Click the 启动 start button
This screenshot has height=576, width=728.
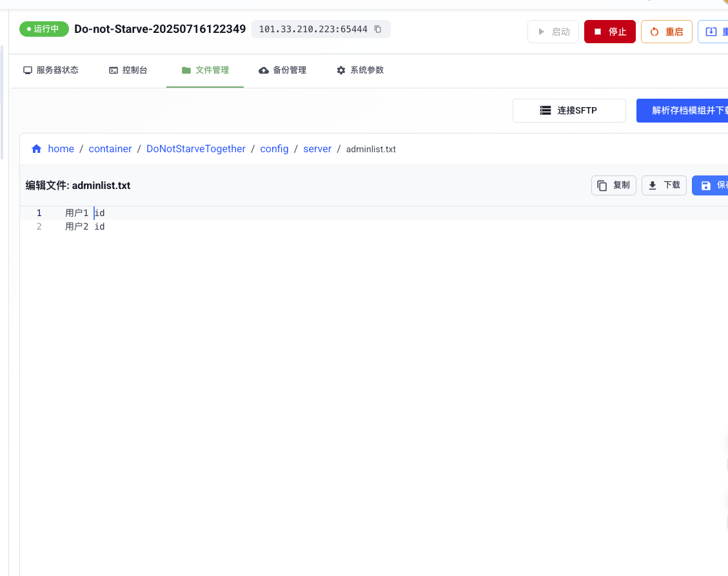coord(553,32)
